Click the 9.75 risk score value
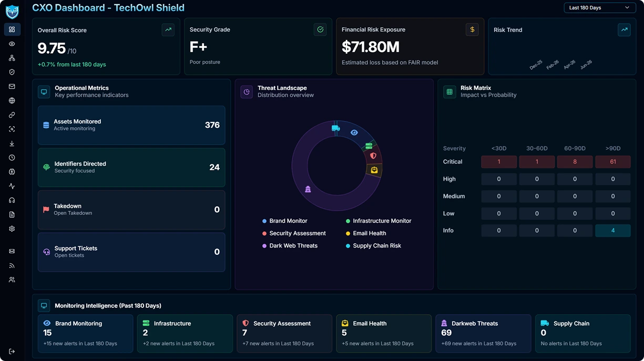Viewport: 644px width, 361px height. coord(52,48)
